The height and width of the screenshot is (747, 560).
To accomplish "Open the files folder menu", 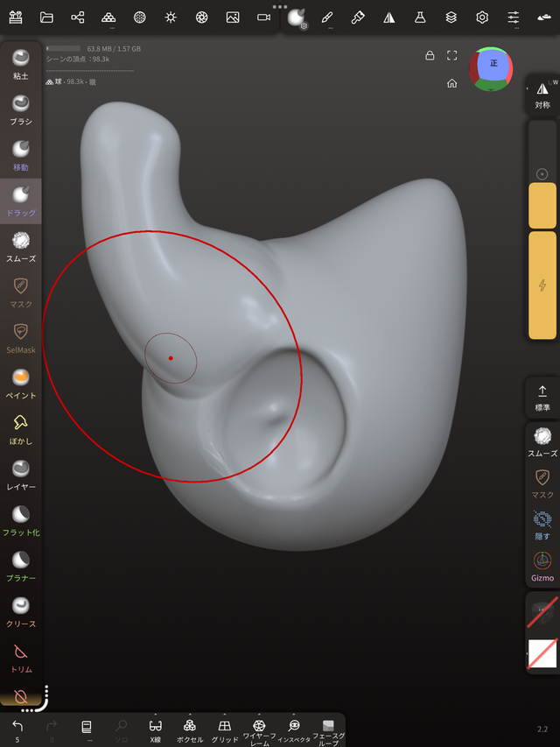I will pyautogui.click(x=46, y=17).
